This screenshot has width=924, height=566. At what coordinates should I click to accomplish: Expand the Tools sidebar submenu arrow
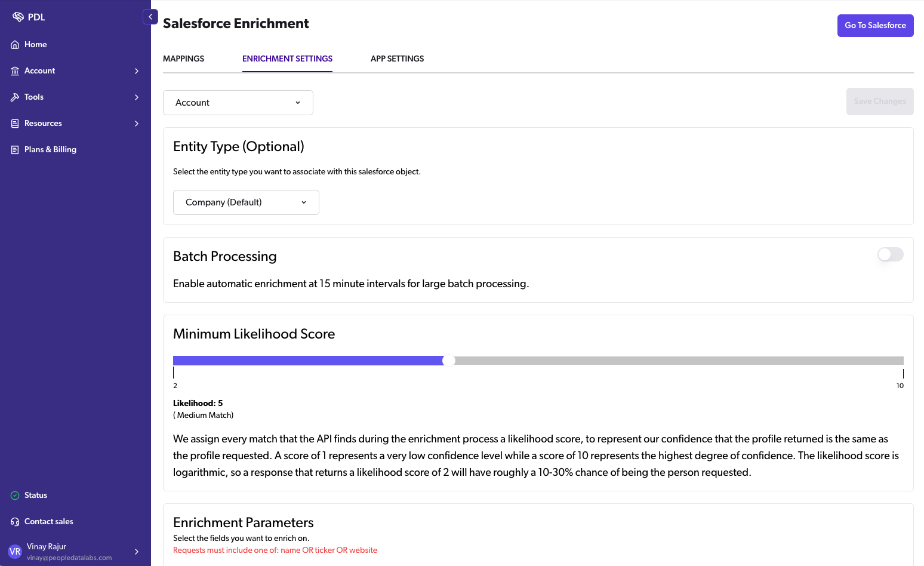click(137, 97)
